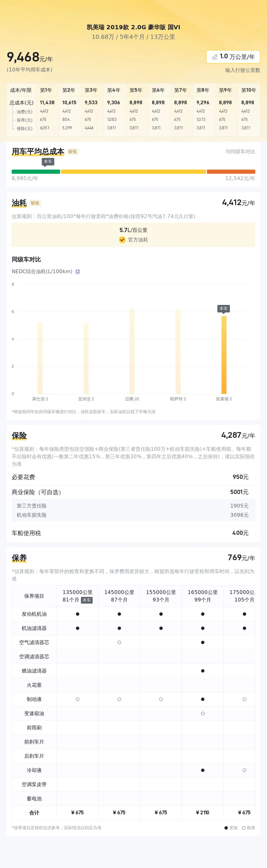Click 发动机机油 replace dot under 135000公里
The image size is (267, 868).
(77, 614)
